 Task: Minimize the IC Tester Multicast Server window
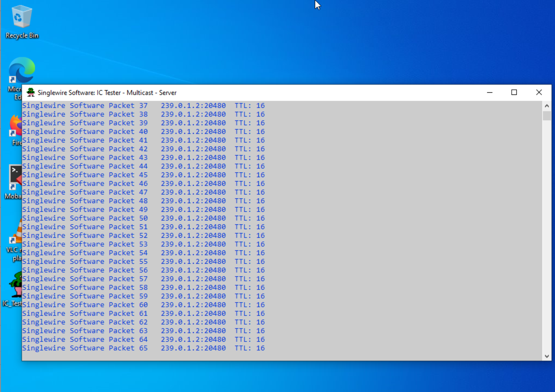(x=490, y=92)
